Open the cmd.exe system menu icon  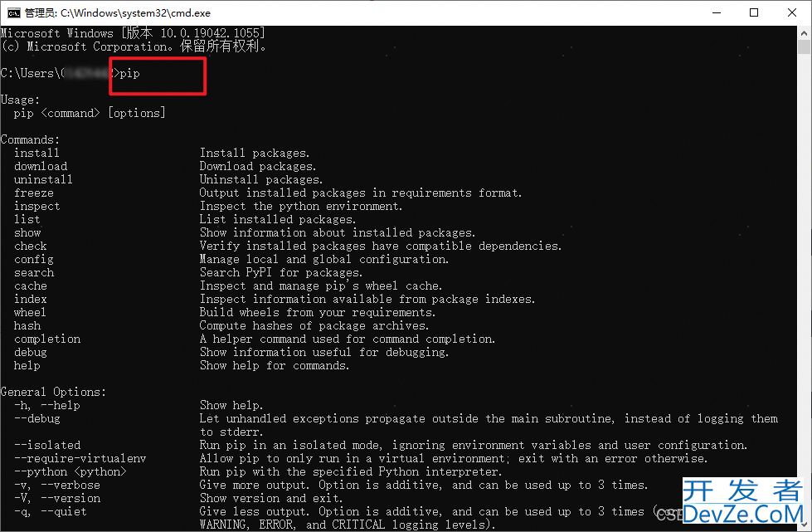pos(13,13)
